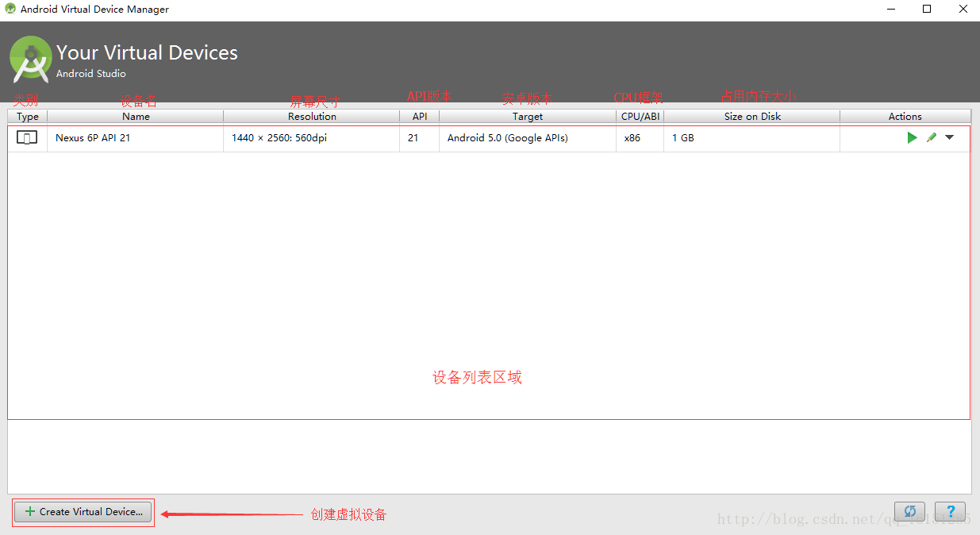Edit the Nexus 6P AVD with pencil icon
The height and width of the screenshot is (535, 980).
(x=932, y=138)
